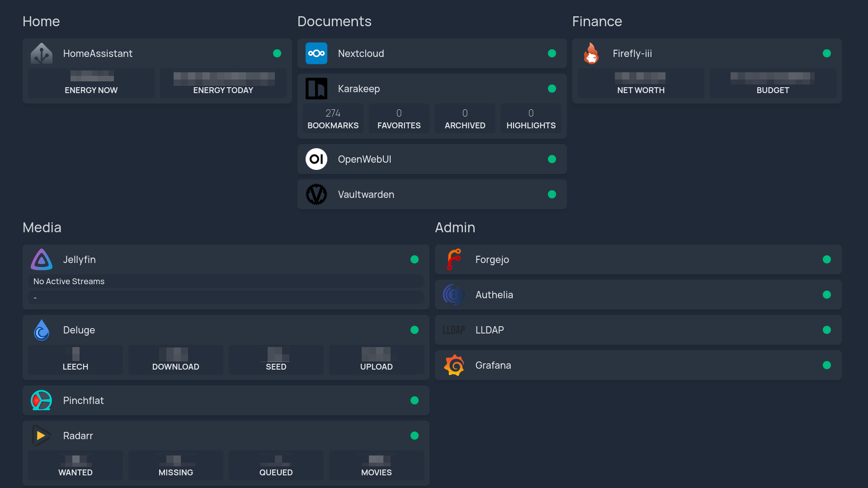Click the Deluge Leech stat block
The image size is (868, 488).
pyautogui.click(x=75, y=360)
